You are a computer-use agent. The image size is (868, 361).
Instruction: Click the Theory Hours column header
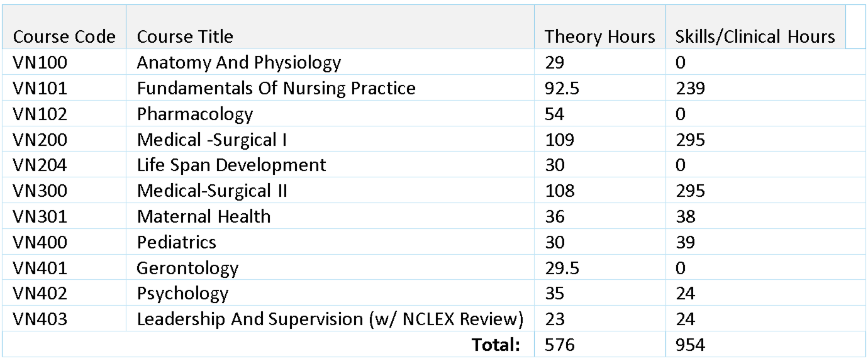(x=599, y=37)
